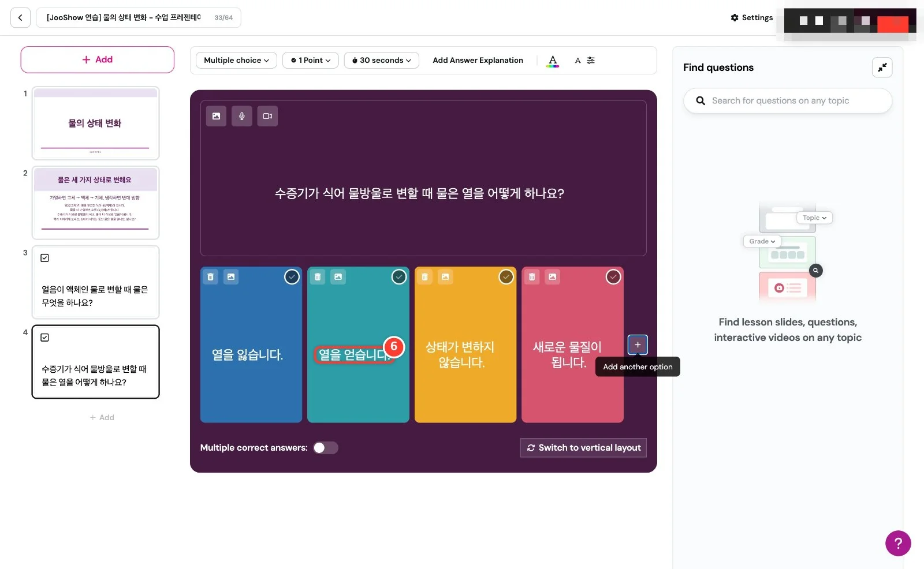This screenshot has width=924, height=569.
Task: Select slide 1 thumbnail 물의 상태 변화
Action: [x=96, y=123]
